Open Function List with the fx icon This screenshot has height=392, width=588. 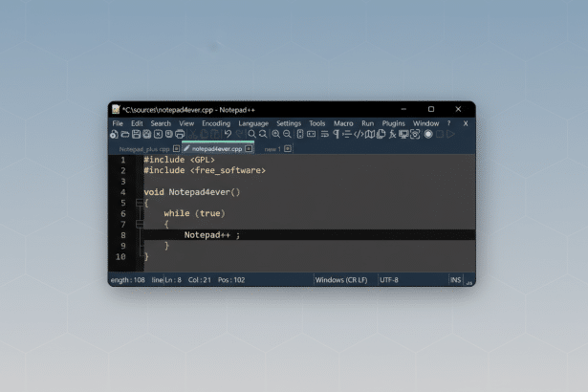tap(392, 134)
